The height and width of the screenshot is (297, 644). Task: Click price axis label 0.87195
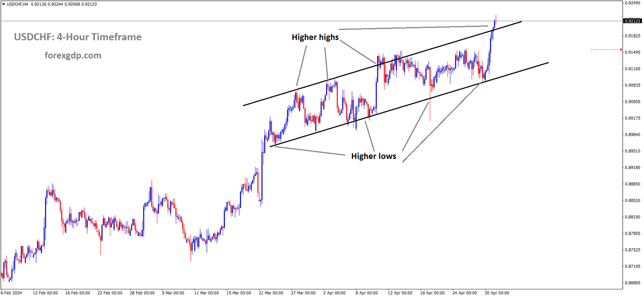pyautogui.click(x=632, y=266)
